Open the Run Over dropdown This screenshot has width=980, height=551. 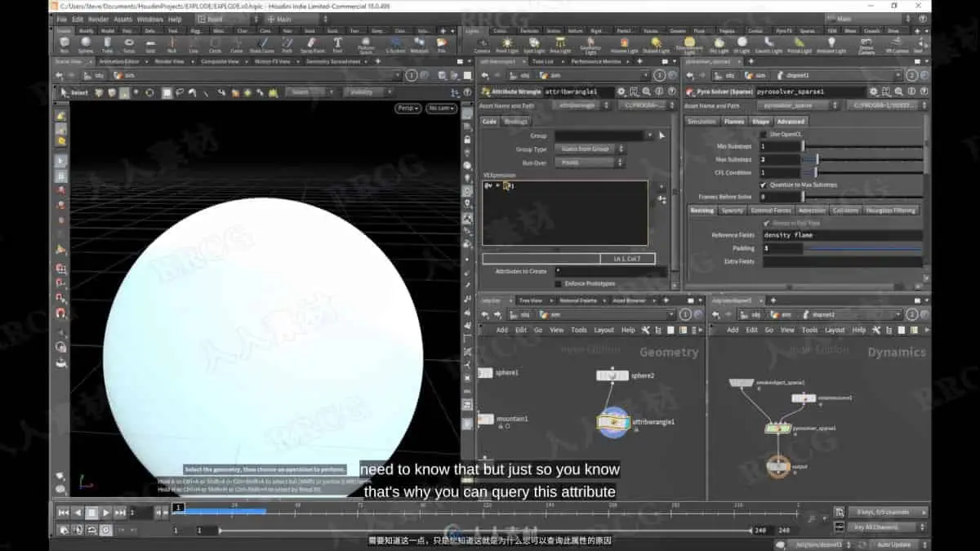click(x=590, y=162)
